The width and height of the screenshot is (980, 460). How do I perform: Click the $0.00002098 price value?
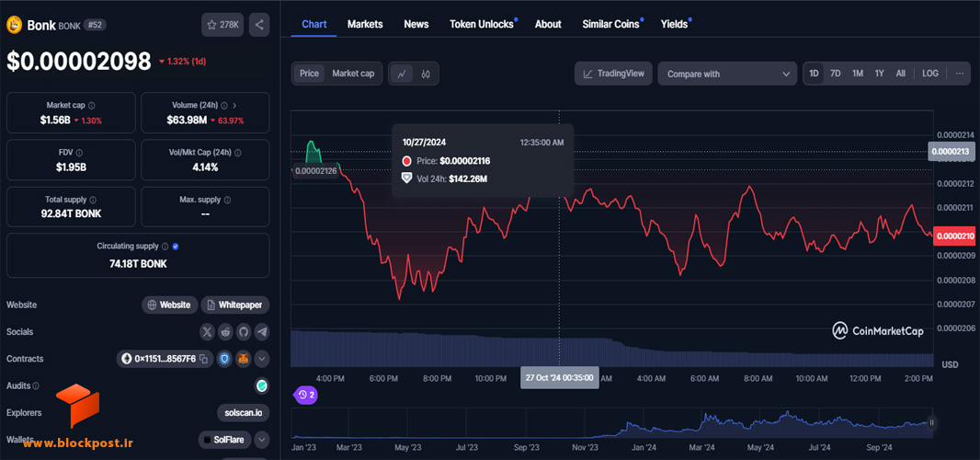coord(79,62)
